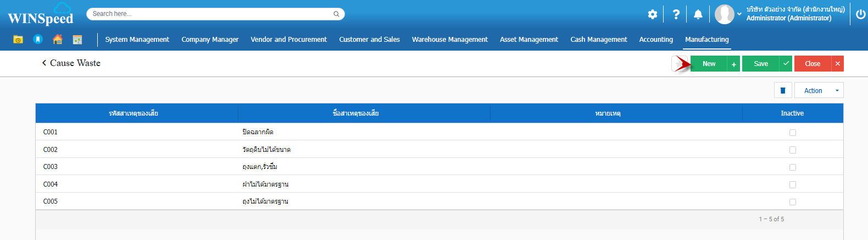Click the power logout icon
The width and height of the screenshot is (868, 240).
(860, 14)
